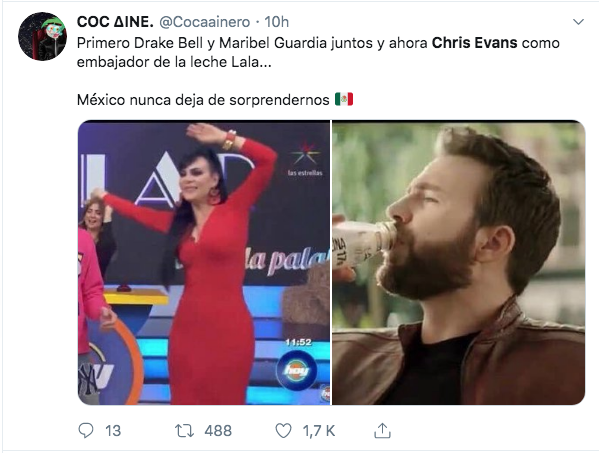599x453 pixels.
Task: Click the retweet arrows icon
Action: pos(185,431)
